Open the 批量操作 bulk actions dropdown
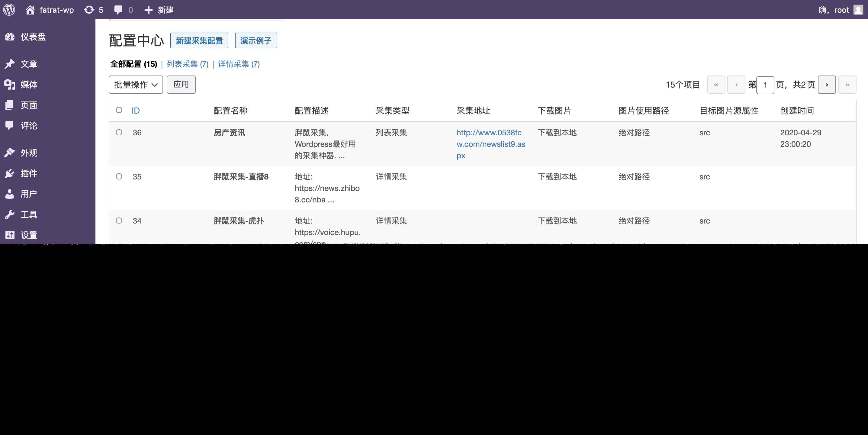 tap(136, 84)
